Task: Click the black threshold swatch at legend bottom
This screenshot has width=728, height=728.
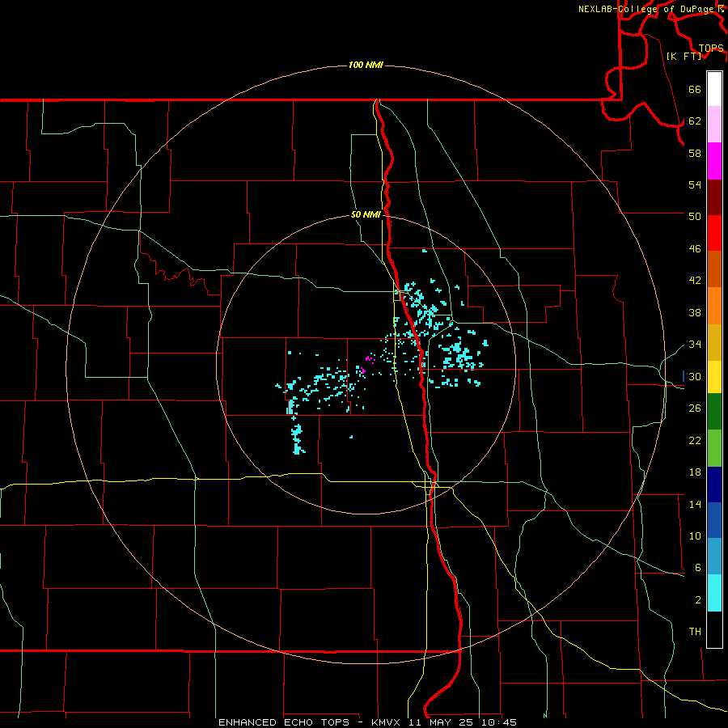Action: pyautogui.click(x=714, y=629)
